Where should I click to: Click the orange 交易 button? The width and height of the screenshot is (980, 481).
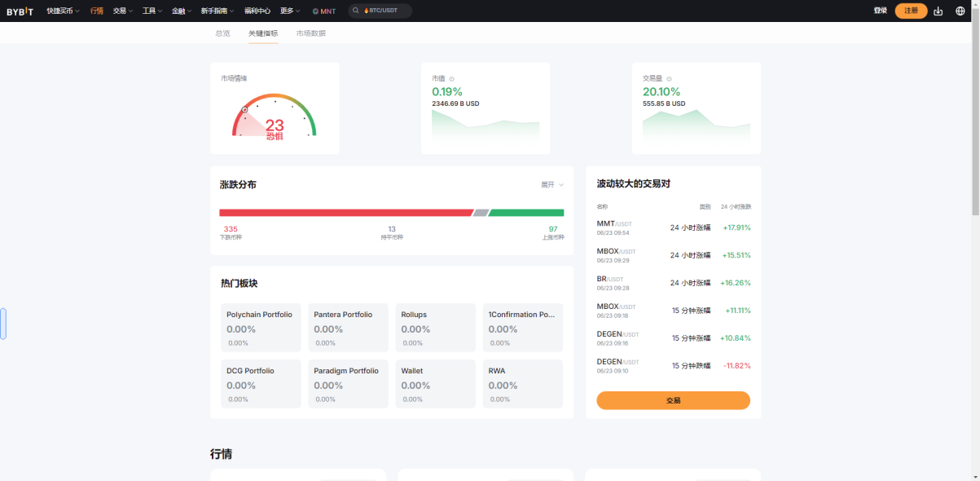[x=673, y=400]
